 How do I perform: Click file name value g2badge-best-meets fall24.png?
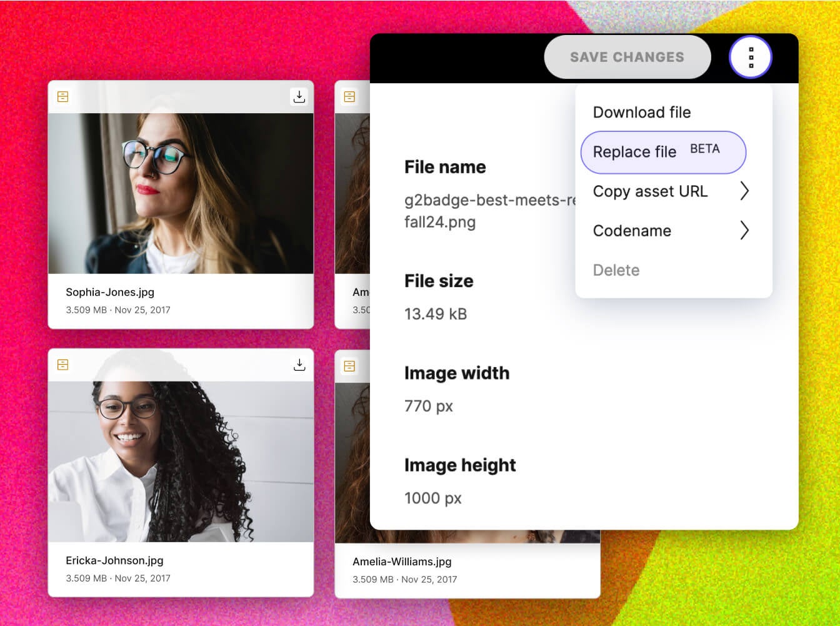tap(489, 211)
